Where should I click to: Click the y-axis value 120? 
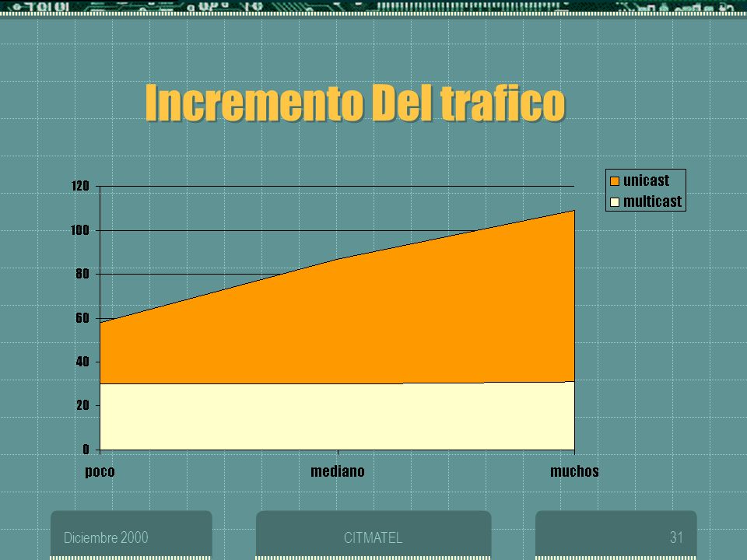(80, 186)
